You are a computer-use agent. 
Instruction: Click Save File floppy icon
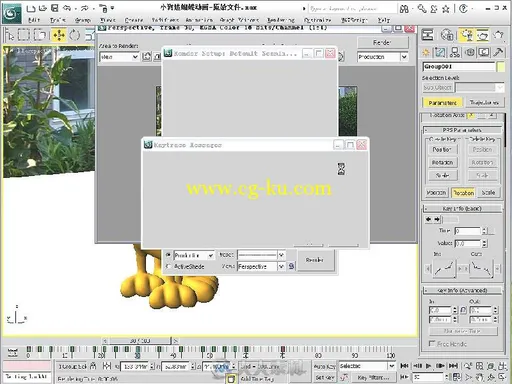tap(55, 8)
